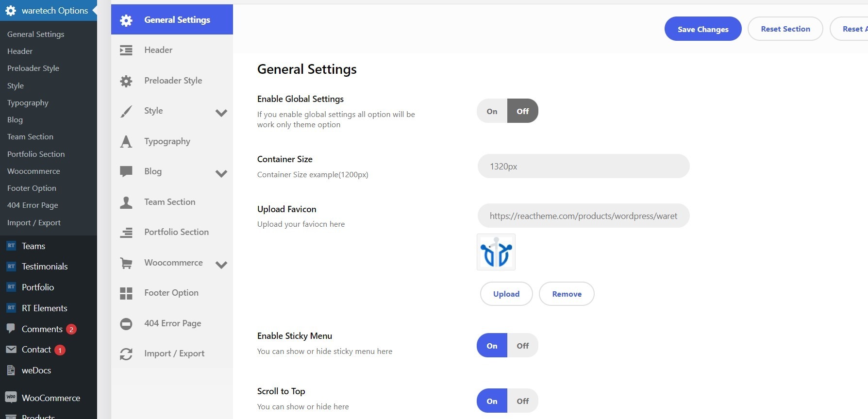Collapse the Woocommerce submenu arrow
868x419 pixels.
pos(221,265)
